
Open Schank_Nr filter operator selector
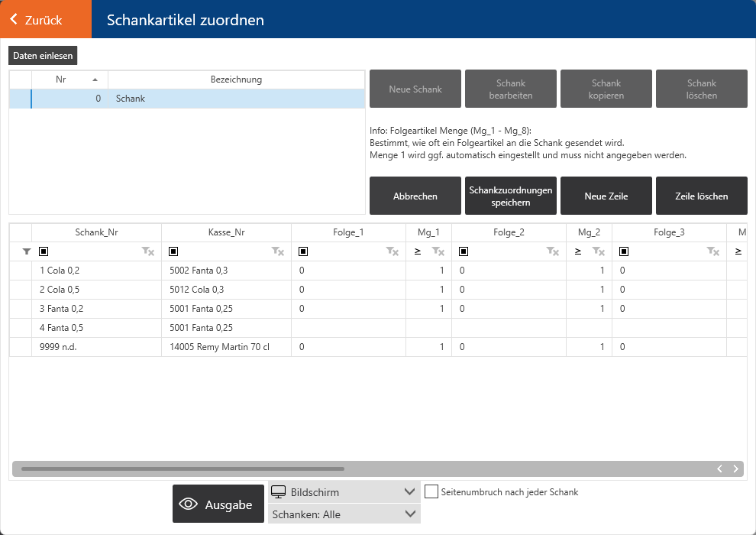[x=44, y=251]
